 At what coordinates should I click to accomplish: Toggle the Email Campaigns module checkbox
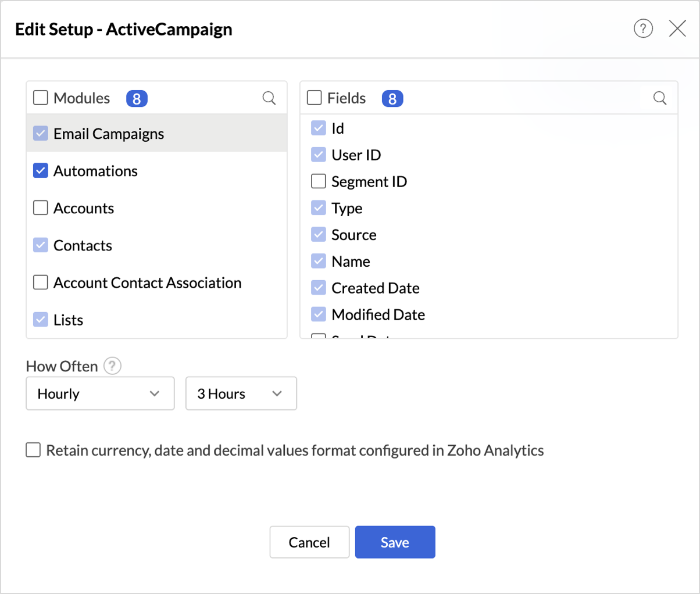tap(41, 134)
